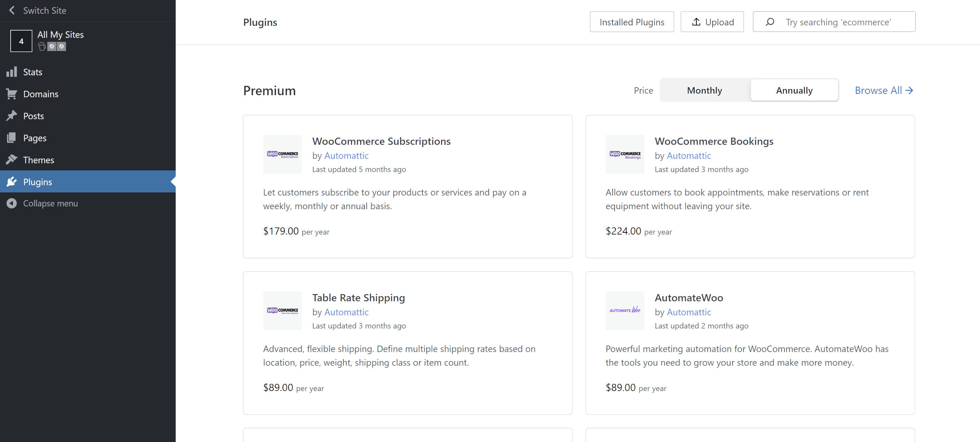Go back with the Switch Site chevron
The image size is (980, 442).
pos(12,10)
